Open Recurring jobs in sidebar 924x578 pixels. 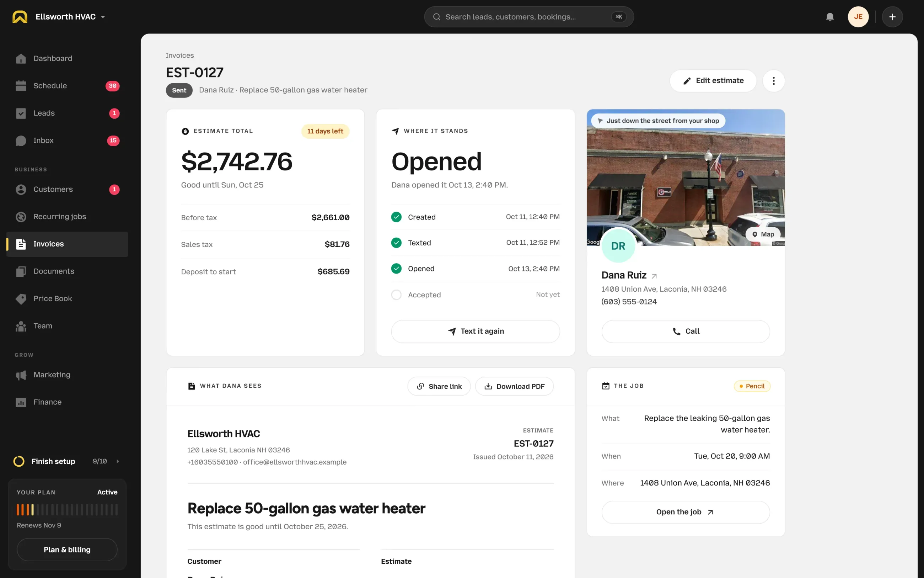coord(67,217)
